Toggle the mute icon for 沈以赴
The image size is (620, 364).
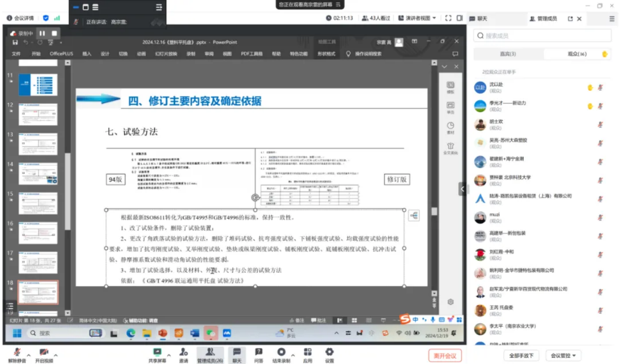600,88
